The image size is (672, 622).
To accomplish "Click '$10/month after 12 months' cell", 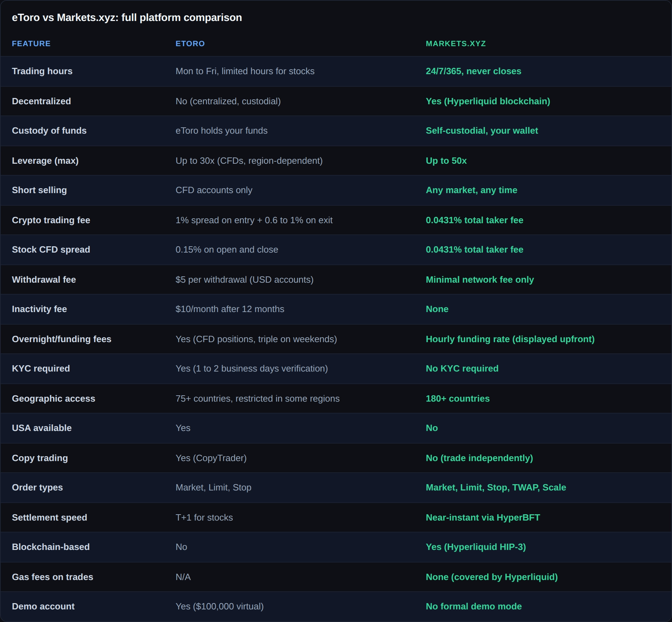I will click(230, 309).
